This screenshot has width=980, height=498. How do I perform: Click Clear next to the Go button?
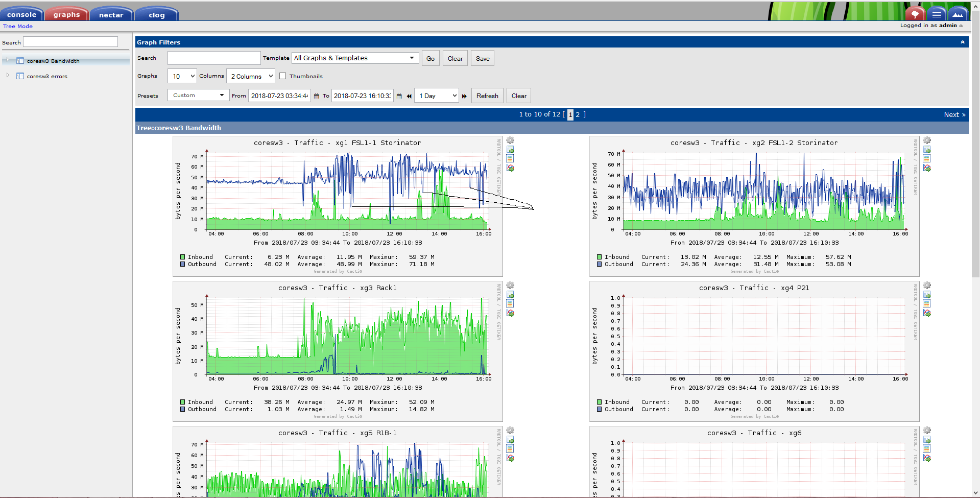click(x=455, y=58)
